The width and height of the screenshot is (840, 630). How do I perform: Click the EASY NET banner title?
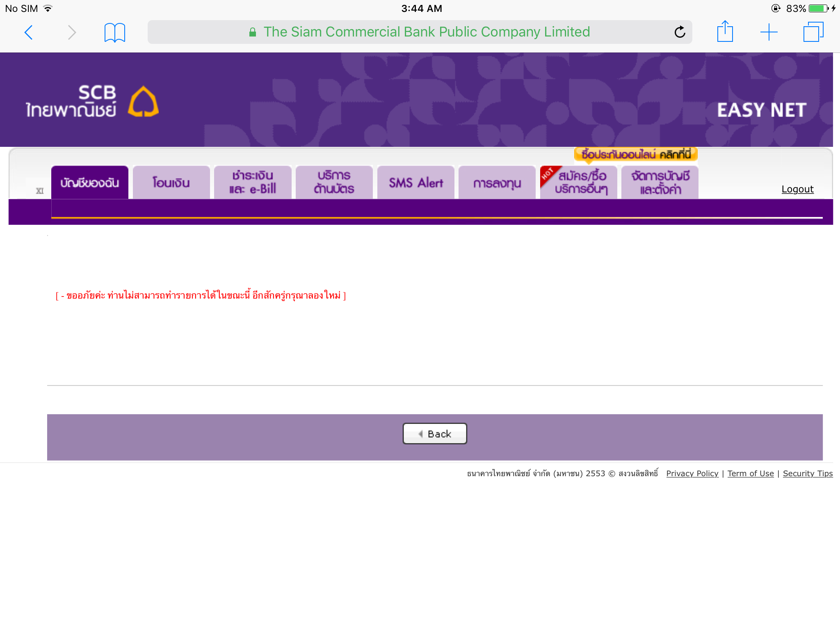[762, 110]
